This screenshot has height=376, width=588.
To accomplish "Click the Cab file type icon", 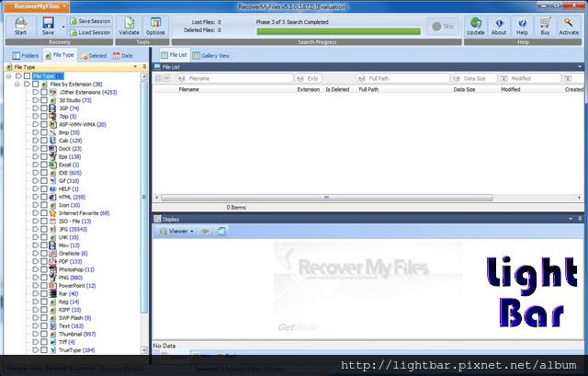I will [x=53, y=141].
